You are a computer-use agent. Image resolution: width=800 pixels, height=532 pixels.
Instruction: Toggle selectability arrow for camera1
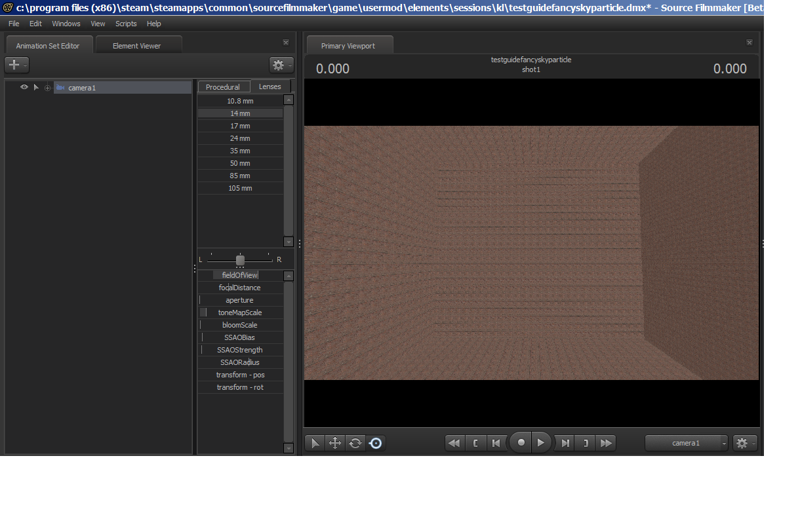pyautogui.click(x=36, y=87)
